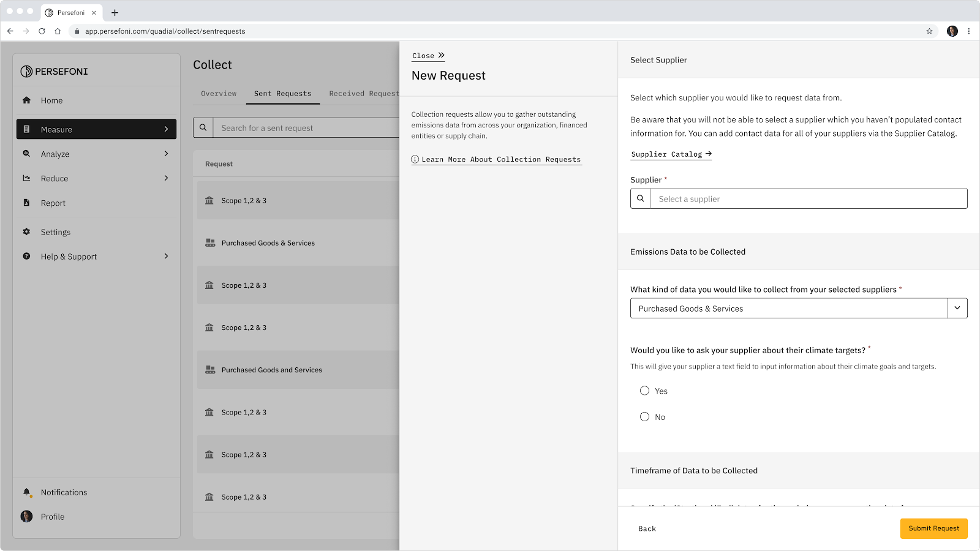Screen dimensions: 980x551
Task: Open the Supplier Catalog link
Action: (x=671, y=154)
